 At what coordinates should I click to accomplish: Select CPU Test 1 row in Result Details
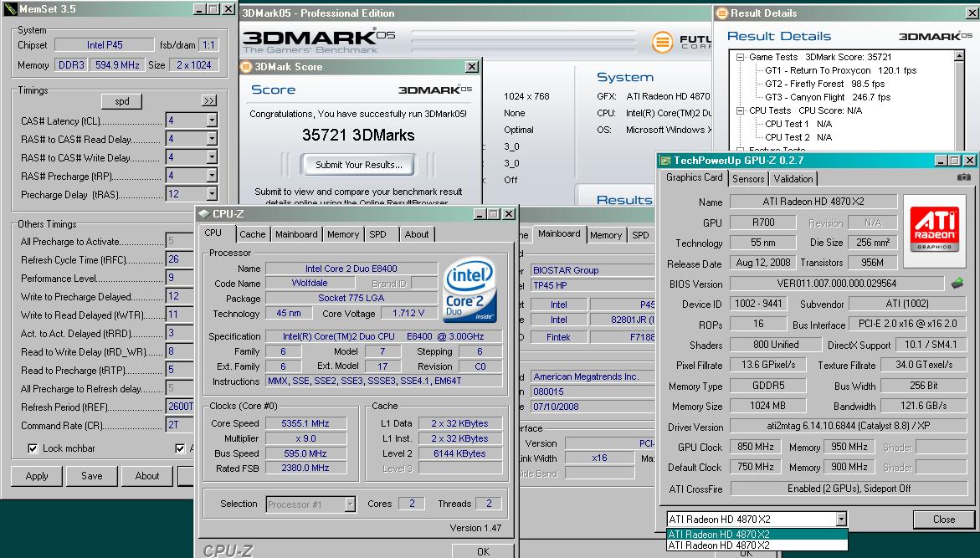point(798,124)
